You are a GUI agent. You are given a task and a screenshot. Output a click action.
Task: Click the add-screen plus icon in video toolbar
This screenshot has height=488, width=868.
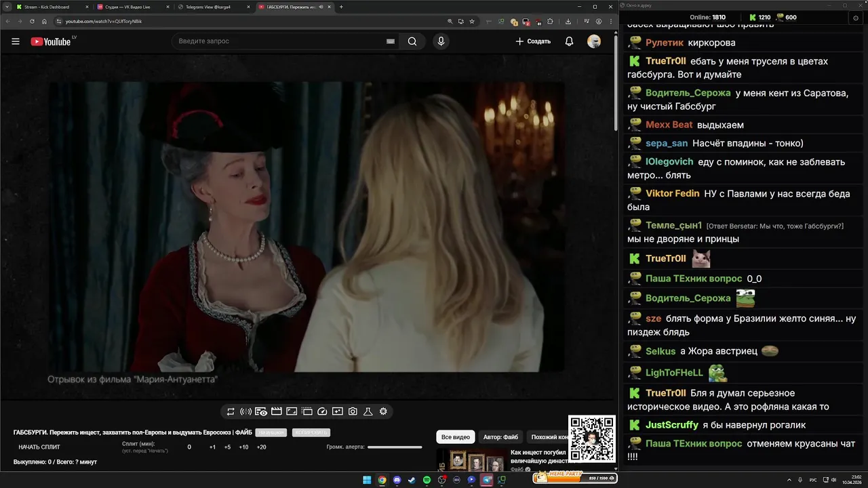pos(337,411)
